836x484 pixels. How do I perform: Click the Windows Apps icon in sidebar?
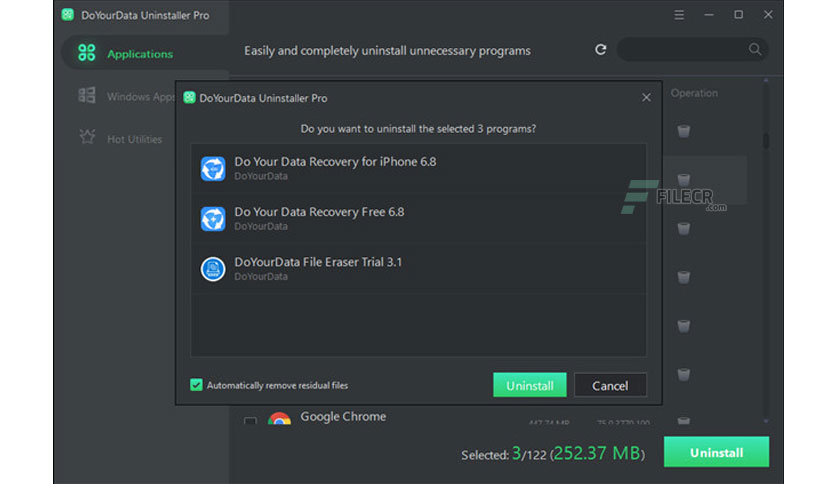87,96
